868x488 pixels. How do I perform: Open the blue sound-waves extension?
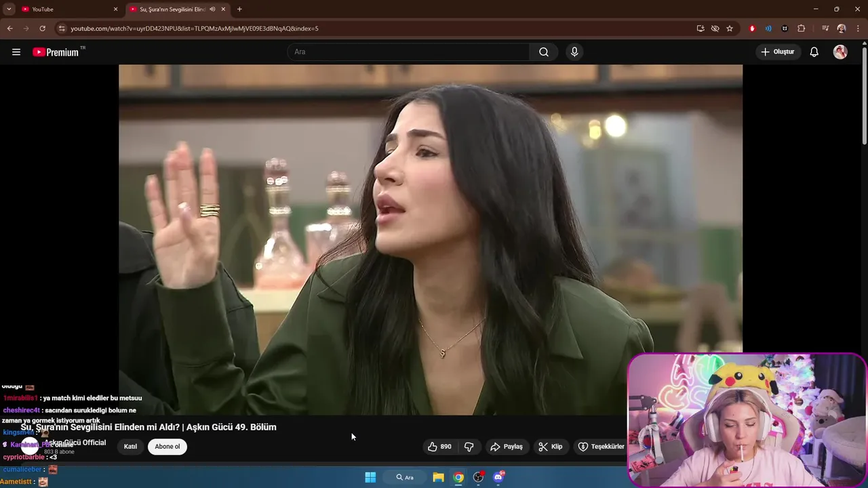[x=768, y=28]
